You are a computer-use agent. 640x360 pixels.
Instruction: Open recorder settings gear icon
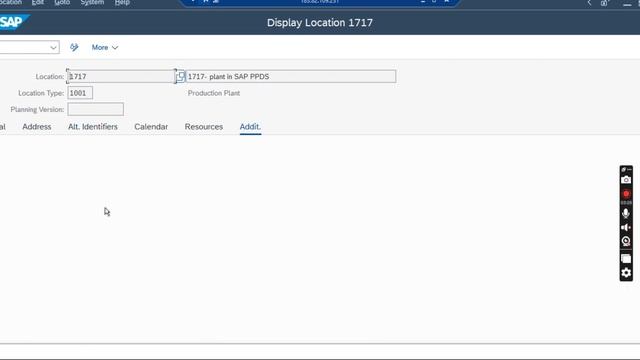coord(626,272)
